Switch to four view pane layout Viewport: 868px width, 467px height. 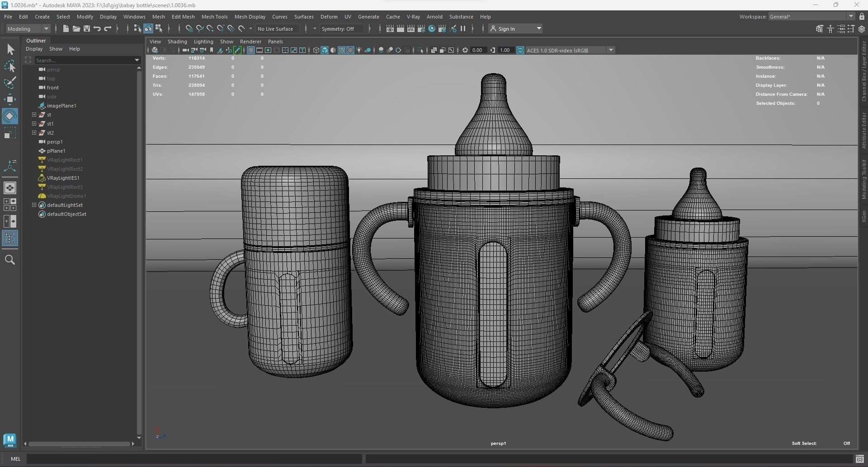pyautogui.click(x=10, y=205)
